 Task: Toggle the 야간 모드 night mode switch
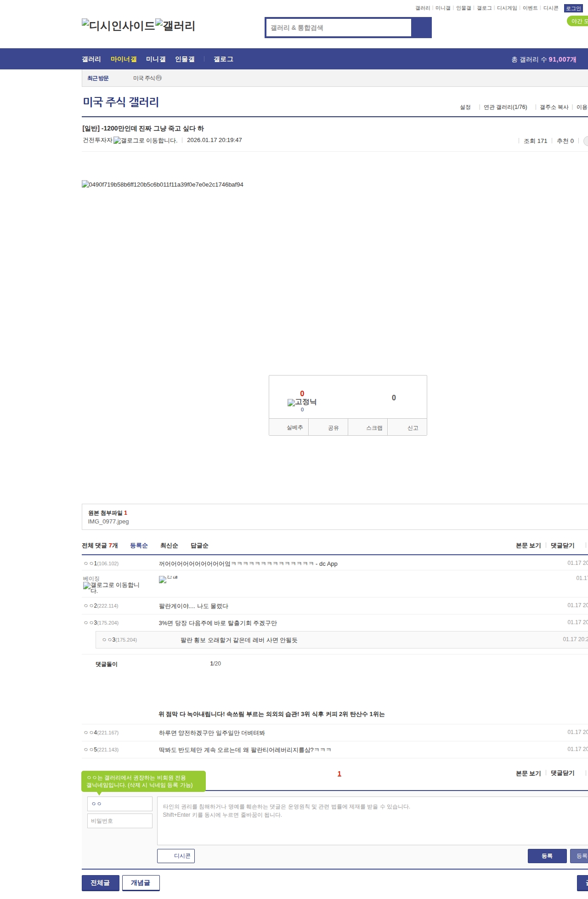point(578,21)
